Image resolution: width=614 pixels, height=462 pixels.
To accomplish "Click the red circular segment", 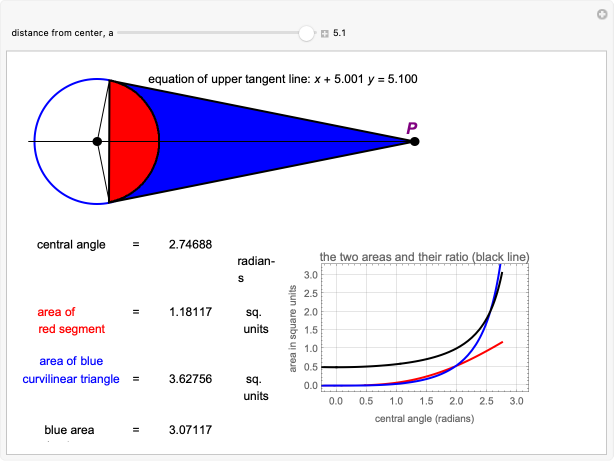I will [135, 141].
